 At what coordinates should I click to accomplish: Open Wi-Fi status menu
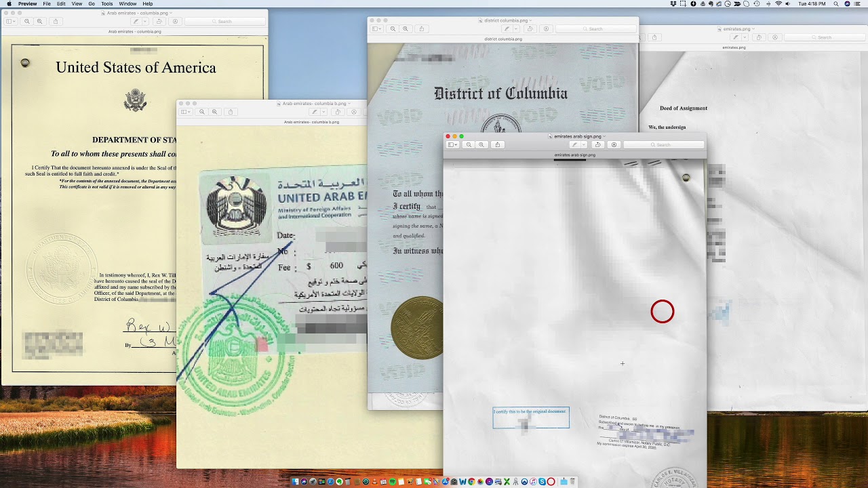778,3
